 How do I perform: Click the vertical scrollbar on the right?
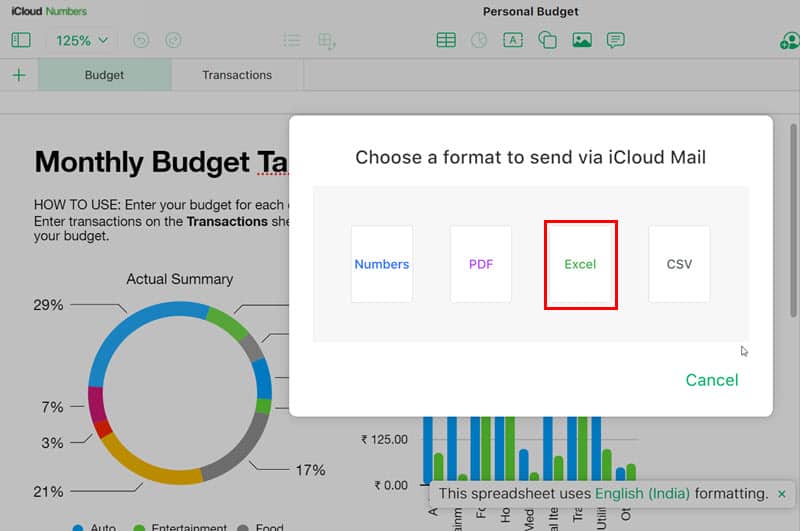pyautogui.click(x=794, y=220)
